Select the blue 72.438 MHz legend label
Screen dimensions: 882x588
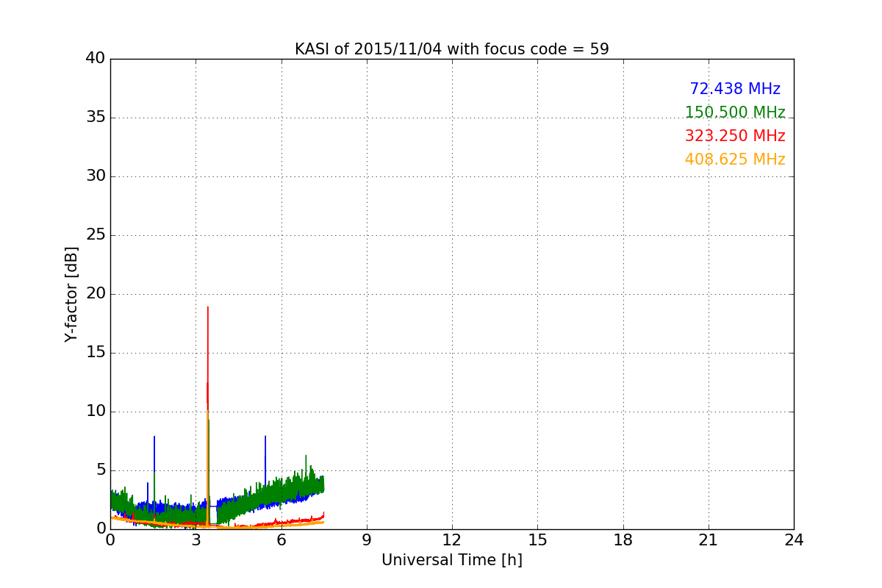coord(735,89)
